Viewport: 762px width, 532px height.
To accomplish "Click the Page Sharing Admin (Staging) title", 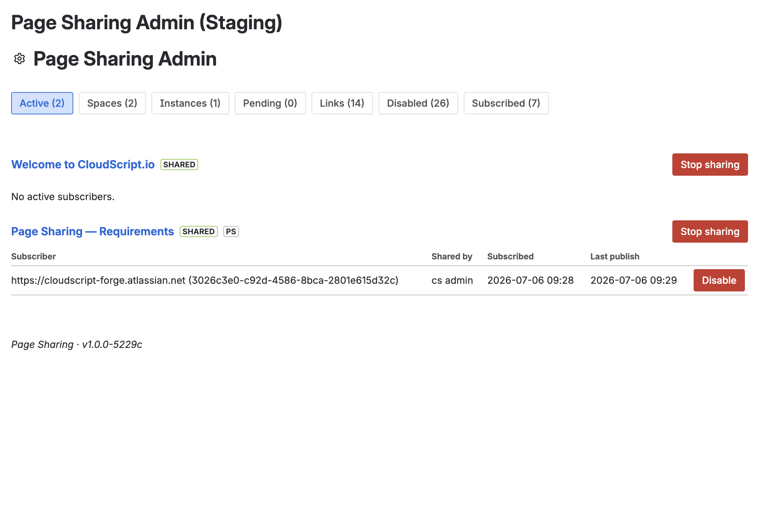I will 147,23.
